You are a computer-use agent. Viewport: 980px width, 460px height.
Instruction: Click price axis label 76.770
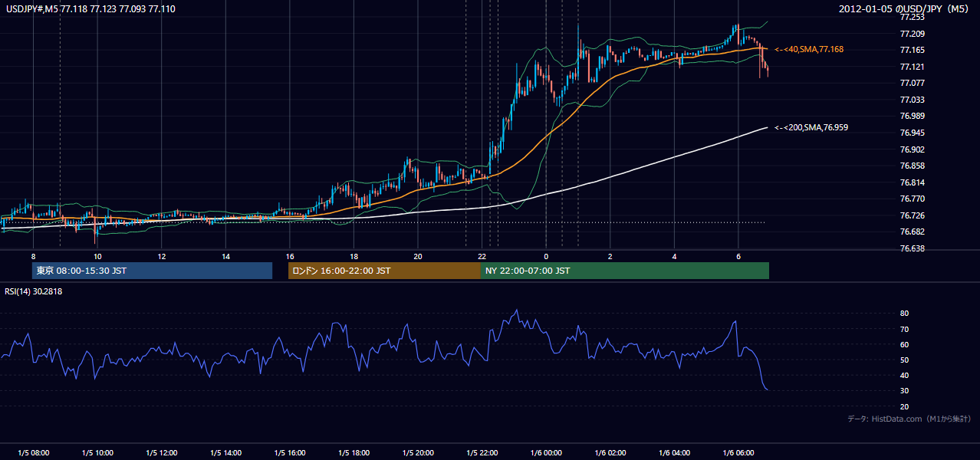(x=913, y=199)
